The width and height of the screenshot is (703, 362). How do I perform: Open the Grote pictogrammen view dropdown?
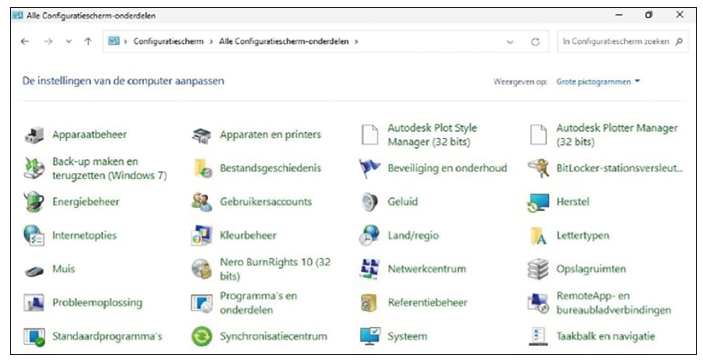pos(598,82)
